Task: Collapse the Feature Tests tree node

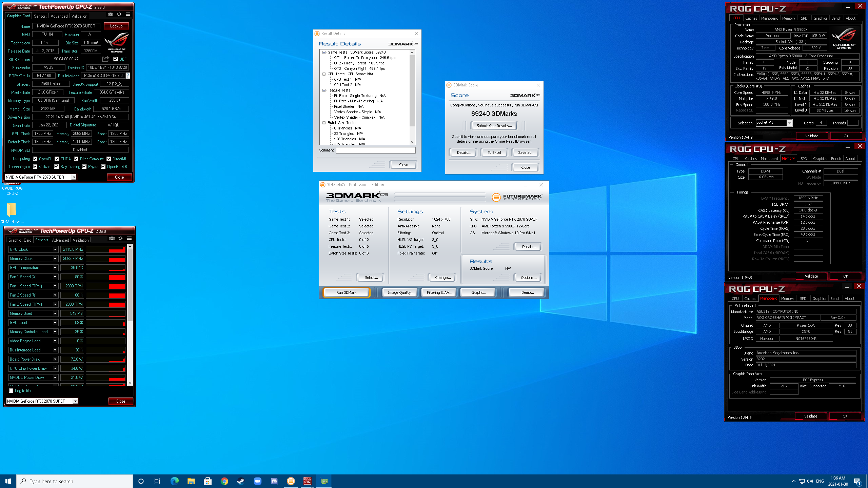Action: (324, 90)
